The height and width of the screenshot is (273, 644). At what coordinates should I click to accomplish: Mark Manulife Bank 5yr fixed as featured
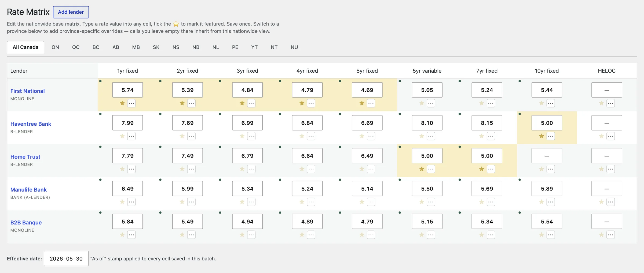point(362,202)
